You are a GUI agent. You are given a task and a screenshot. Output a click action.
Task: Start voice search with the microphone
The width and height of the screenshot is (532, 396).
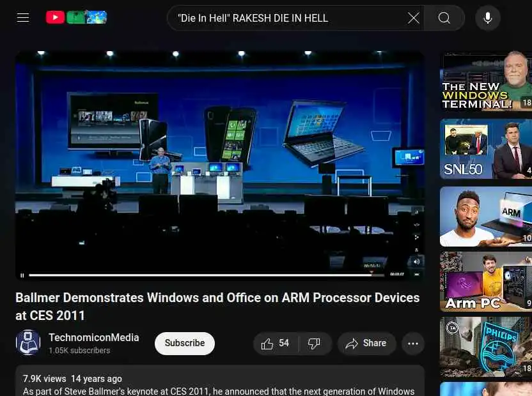[x=487, y=18]
